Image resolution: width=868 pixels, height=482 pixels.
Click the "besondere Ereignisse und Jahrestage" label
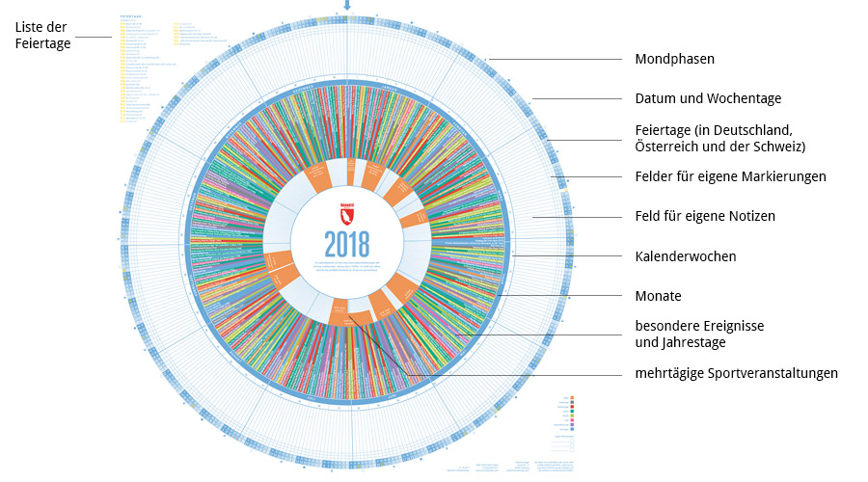(x=699, y=334)
